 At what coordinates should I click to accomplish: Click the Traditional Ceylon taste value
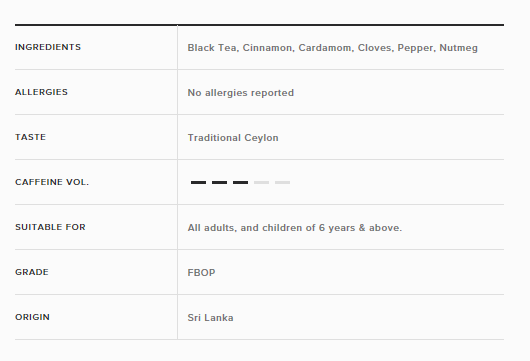pyautogui.click(x=233, y=138)
